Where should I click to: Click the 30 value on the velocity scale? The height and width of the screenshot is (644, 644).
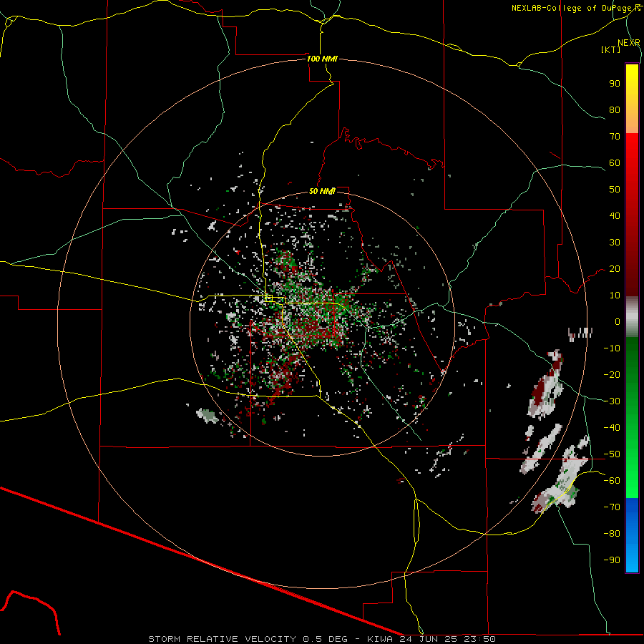coord(615,243)
